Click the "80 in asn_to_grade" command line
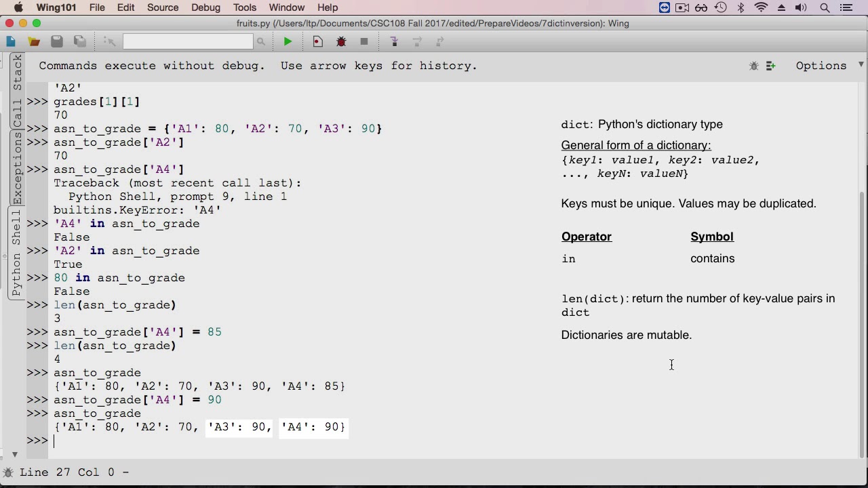Screen dimensions: 868x488 coord(119,278)
